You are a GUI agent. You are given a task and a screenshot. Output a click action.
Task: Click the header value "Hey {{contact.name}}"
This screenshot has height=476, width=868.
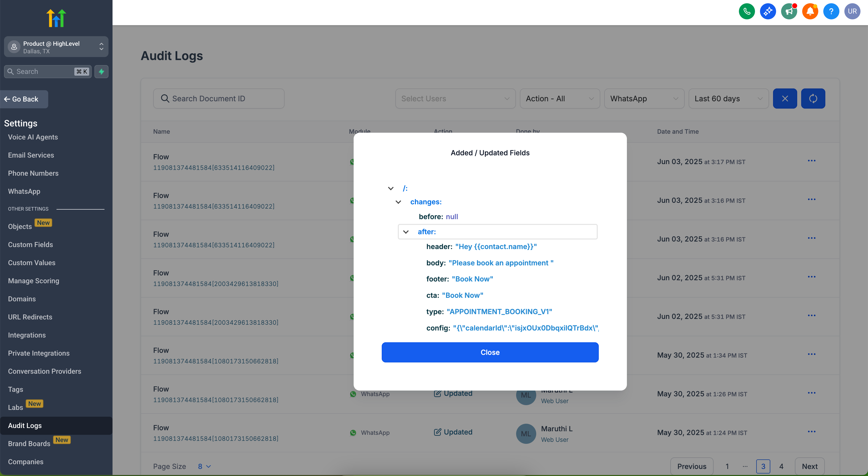496,247
